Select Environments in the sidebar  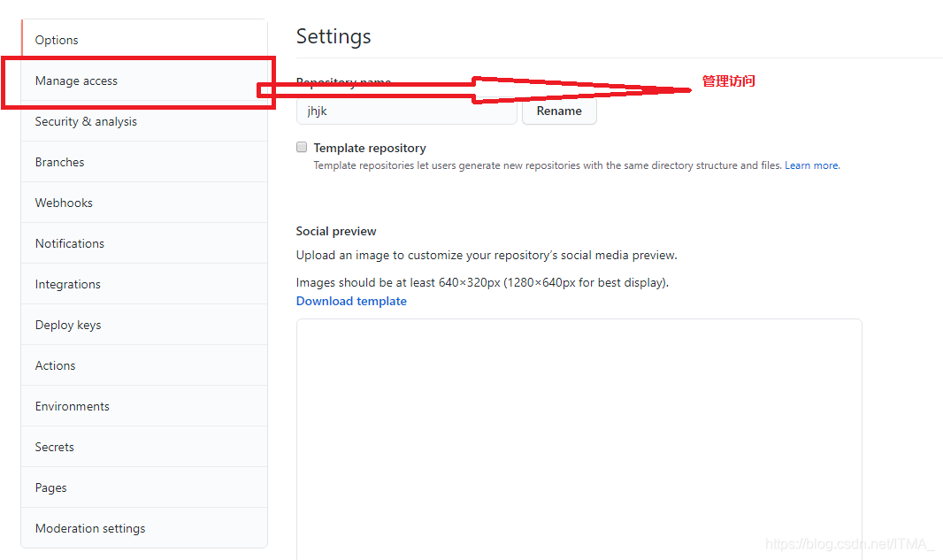(x=144, y=406)
